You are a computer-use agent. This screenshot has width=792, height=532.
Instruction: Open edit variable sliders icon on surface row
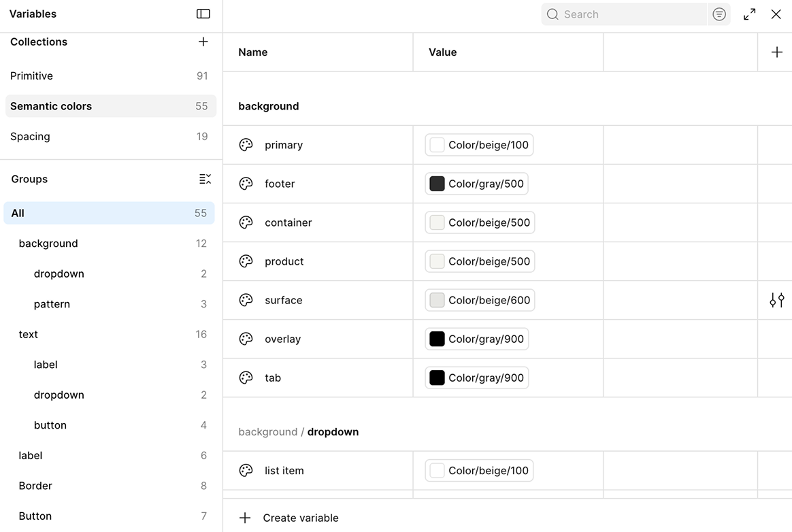tap(777, 300)
